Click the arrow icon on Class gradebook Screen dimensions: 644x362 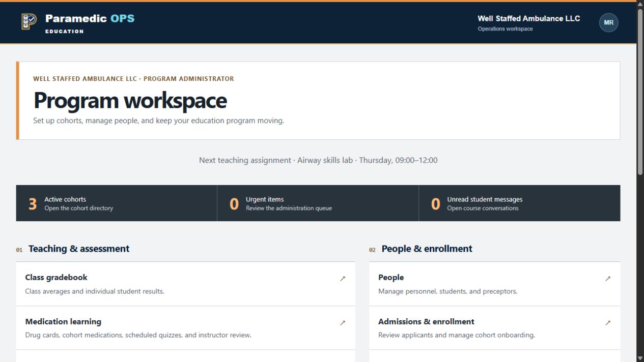pos(343,279)
